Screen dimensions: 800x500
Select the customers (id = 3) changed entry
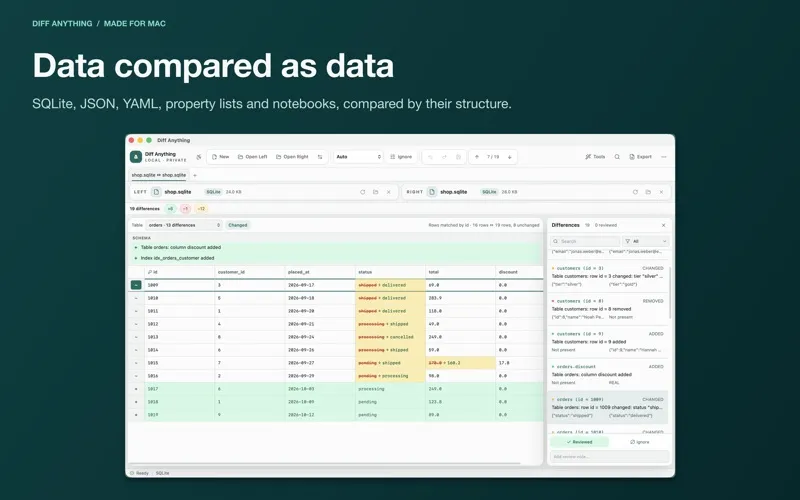click(x=608, y=276)
